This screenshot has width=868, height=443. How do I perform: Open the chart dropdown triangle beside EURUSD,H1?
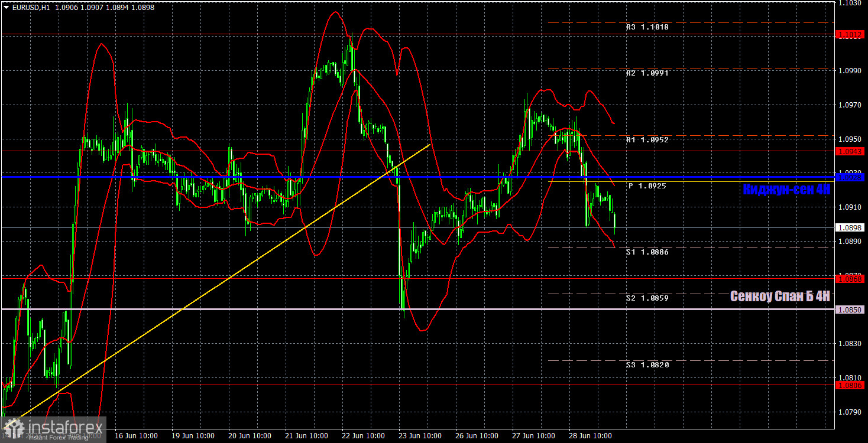6,8
